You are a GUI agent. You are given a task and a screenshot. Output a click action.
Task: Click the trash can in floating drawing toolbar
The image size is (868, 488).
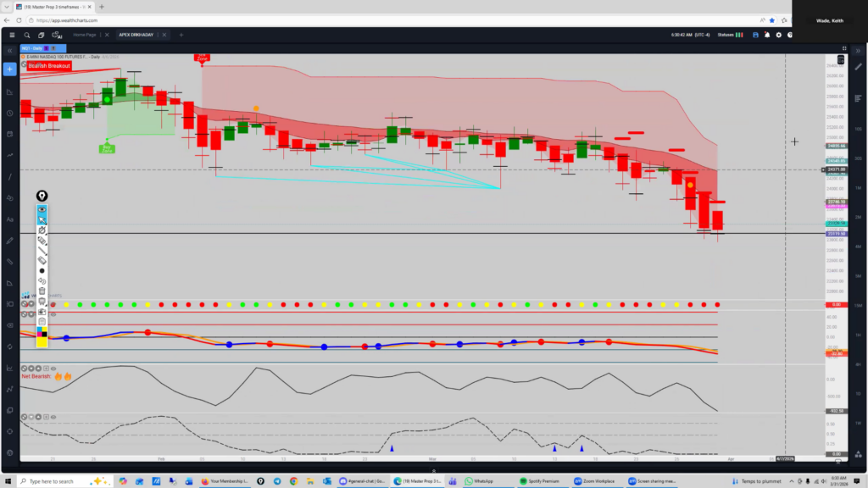pos(42,291)
